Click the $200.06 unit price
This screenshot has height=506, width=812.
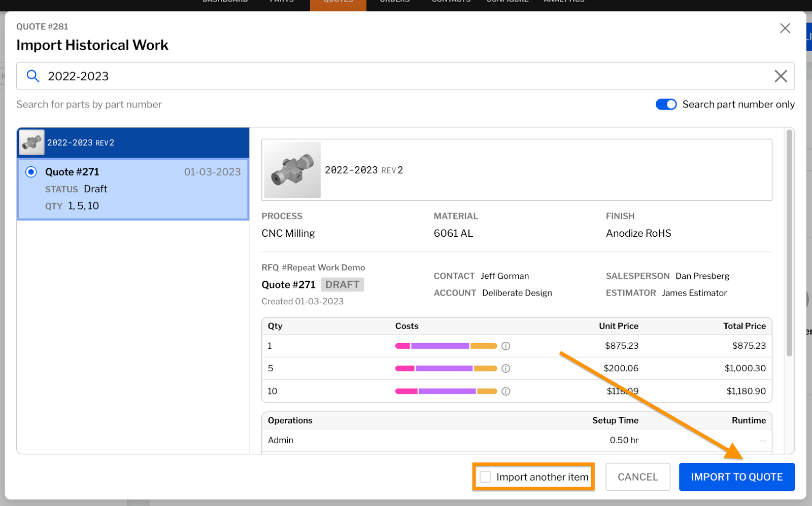point(621,369)
